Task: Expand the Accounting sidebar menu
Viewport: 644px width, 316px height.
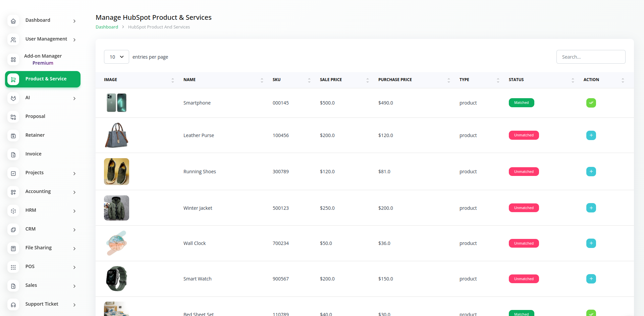Action: [x=74, y=192]
